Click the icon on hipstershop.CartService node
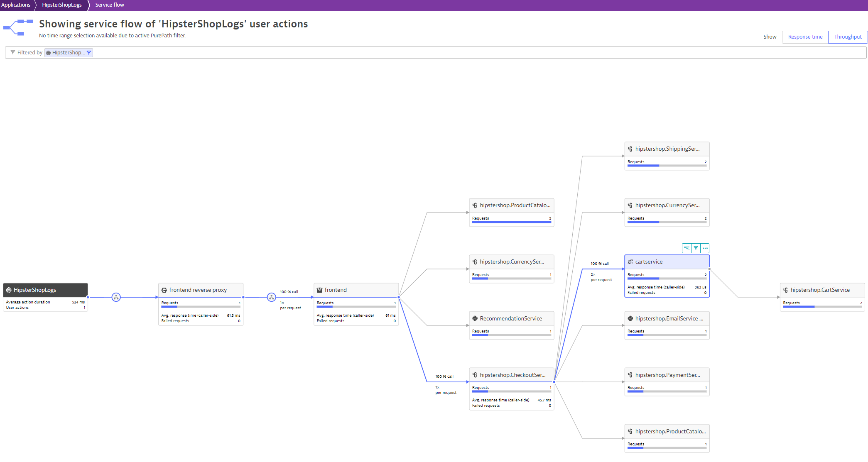 (x=786, y=290)
